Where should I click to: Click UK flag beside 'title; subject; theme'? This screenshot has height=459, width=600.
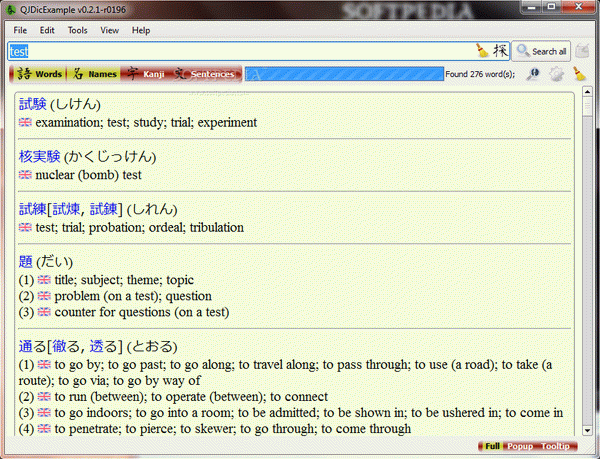click(x=44, y=280)
